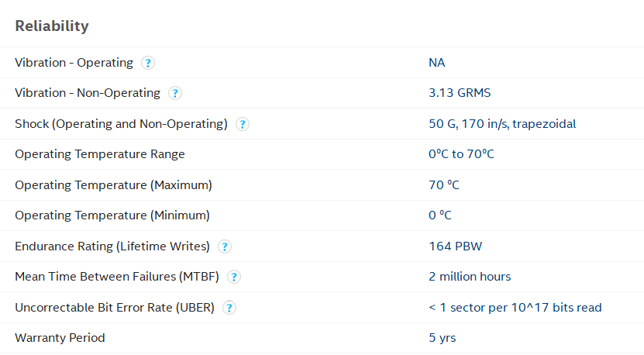The width and height of the screenshot is (644, 355).
Task: Click help icon next to Vibration - Operating
Action: pyautogui.click(x=147, y=63)
